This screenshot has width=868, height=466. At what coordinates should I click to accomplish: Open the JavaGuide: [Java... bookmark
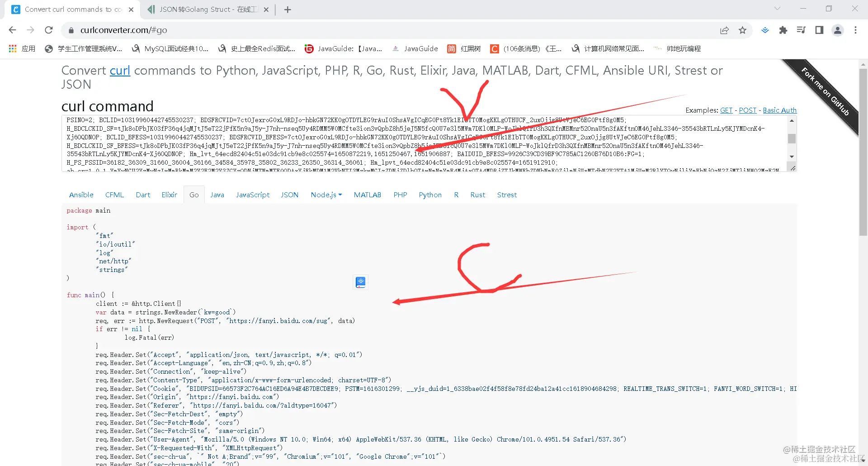point(344,48)
